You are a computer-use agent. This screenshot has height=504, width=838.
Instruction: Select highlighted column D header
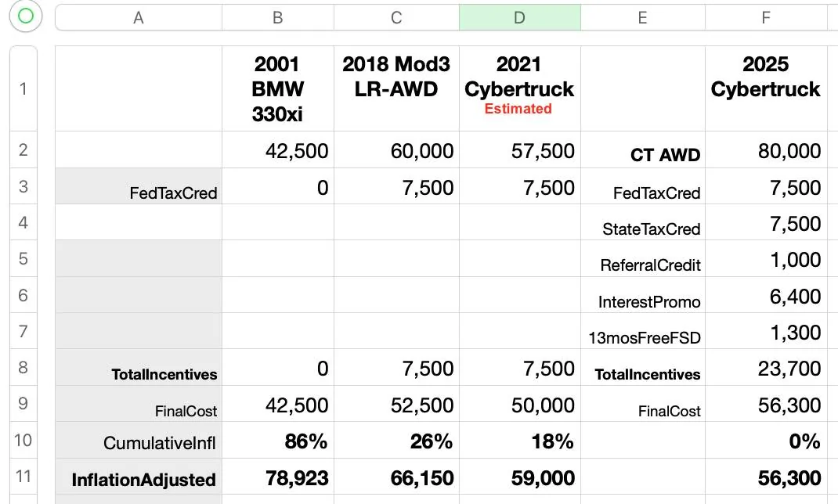click(519, 18)
